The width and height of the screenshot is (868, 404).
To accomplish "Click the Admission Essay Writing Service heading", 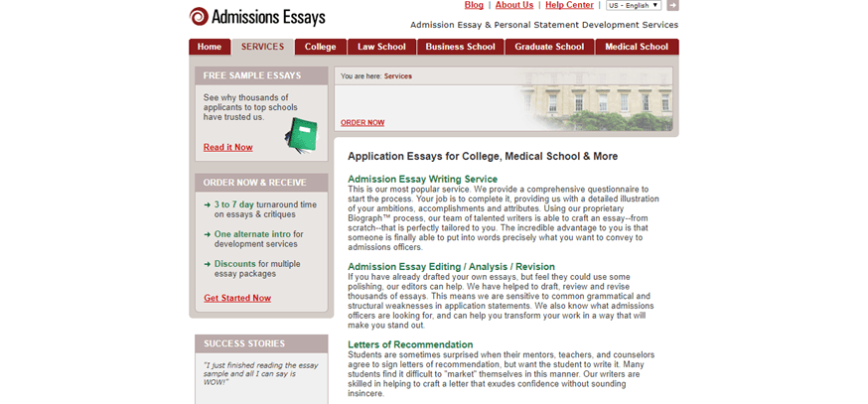I will pyautogui.click(x=422, y=180).
